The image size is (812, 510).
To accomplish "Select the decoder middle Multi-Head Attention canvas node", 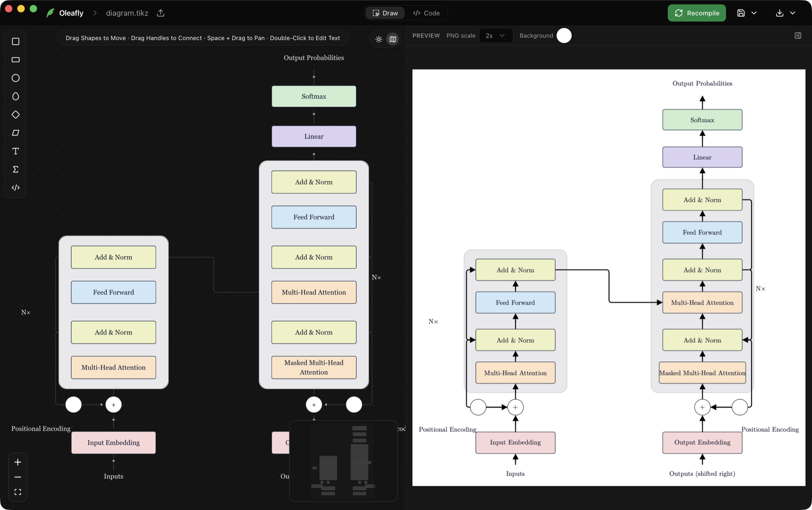I will (314, 292).
